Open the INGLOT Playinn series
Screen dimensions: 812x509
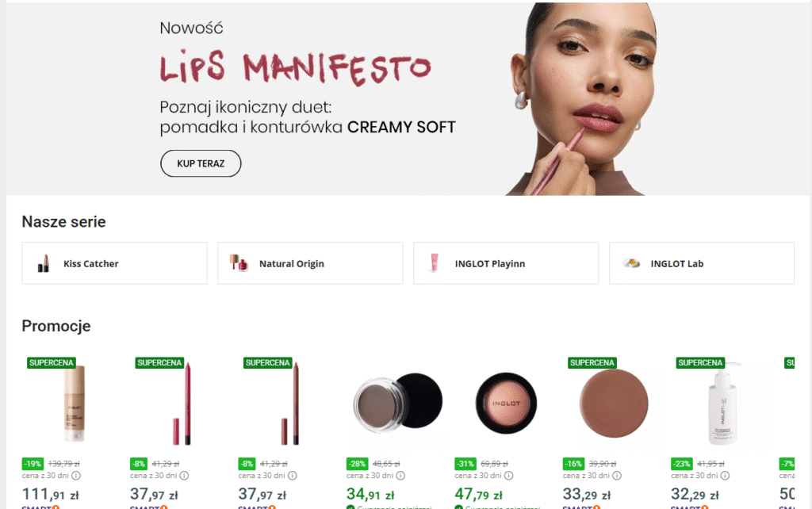point(506,263)
